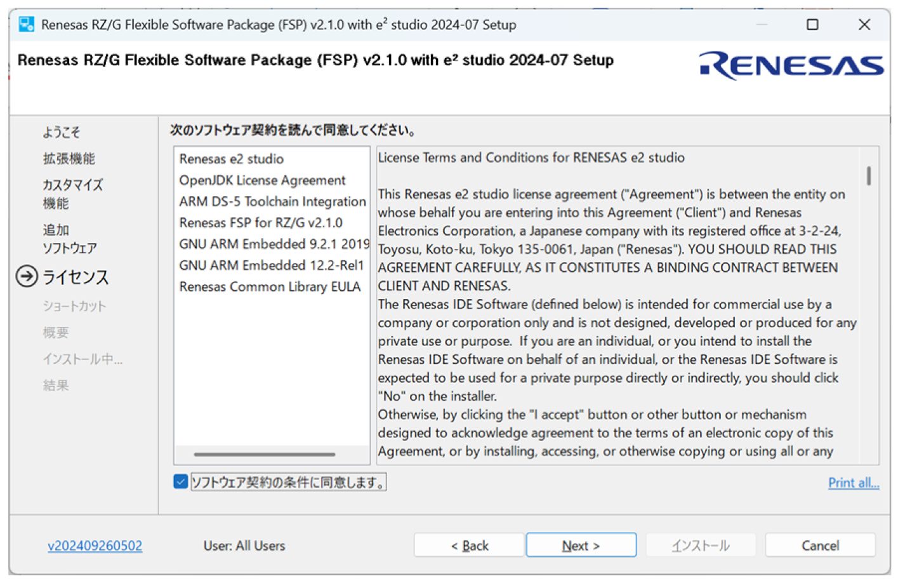Image resolution: width=924 pixels, height=588 pixels.
Task: Go back with the Back button
Action: pos(469,545)
